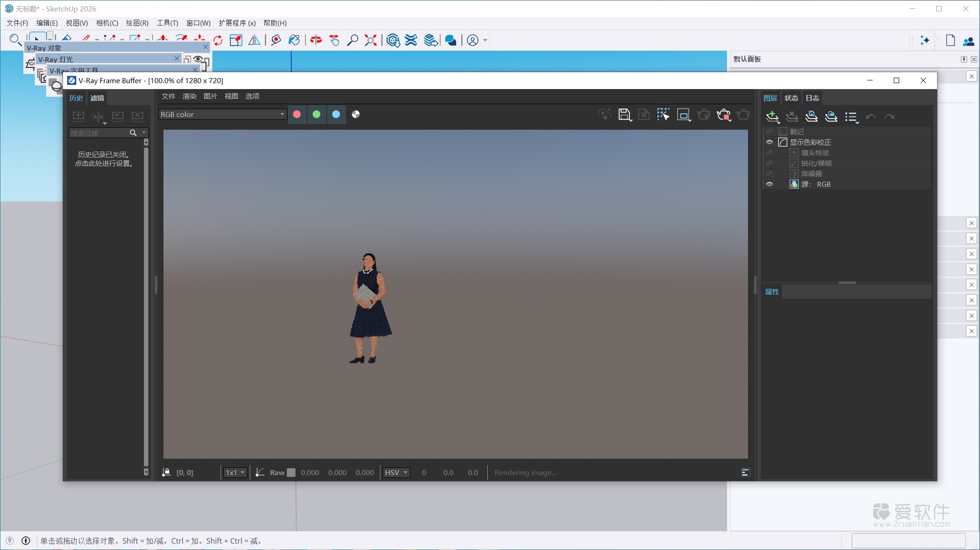Switch to the 日志 tab in the right panel
This screenshot has height=550, width=980.
click(812, 98)
